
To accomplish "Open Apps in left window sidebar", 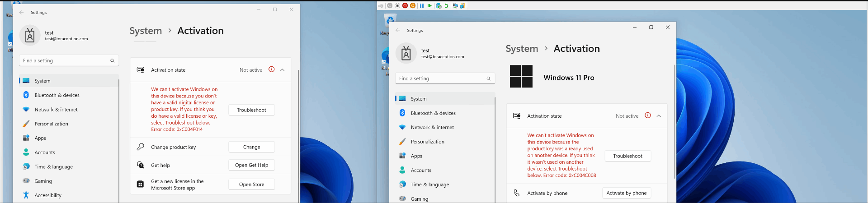I will click(69, 138).
